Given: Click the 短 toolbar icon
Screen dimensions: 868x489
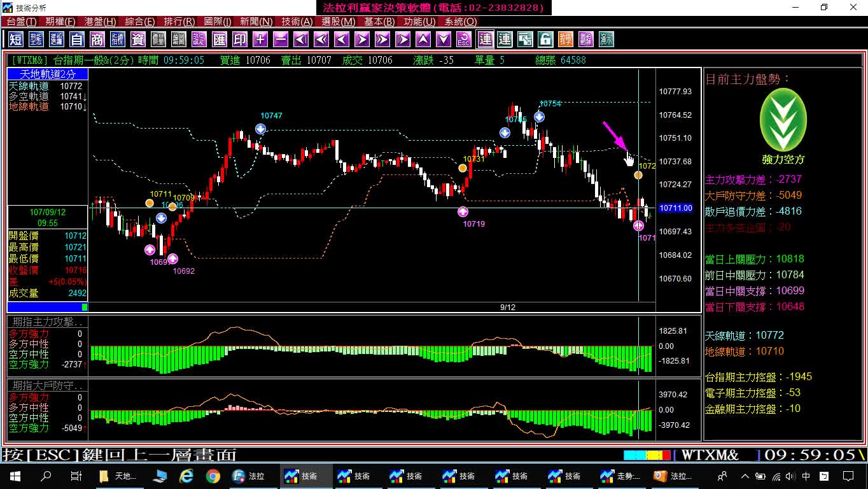Looking at the screenshot, I should pos(16,39).
